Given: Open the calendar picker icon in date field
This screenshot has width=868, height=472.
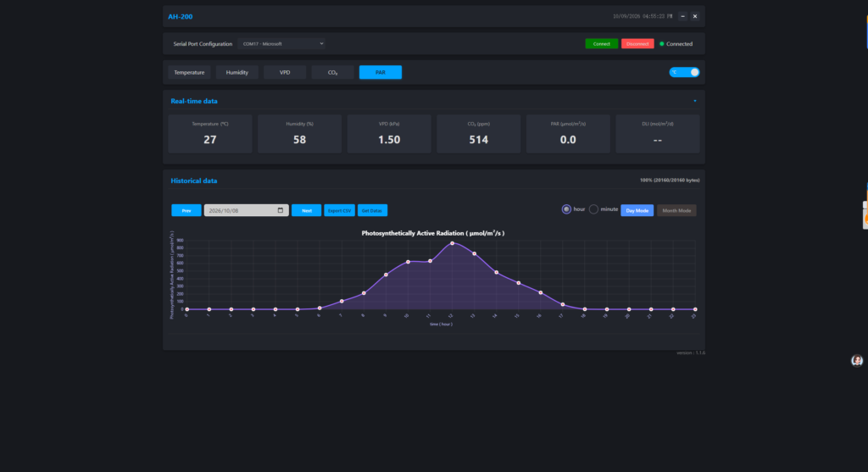Looking at the screenshot, I should pyautogui.click(x=280, y=210).
